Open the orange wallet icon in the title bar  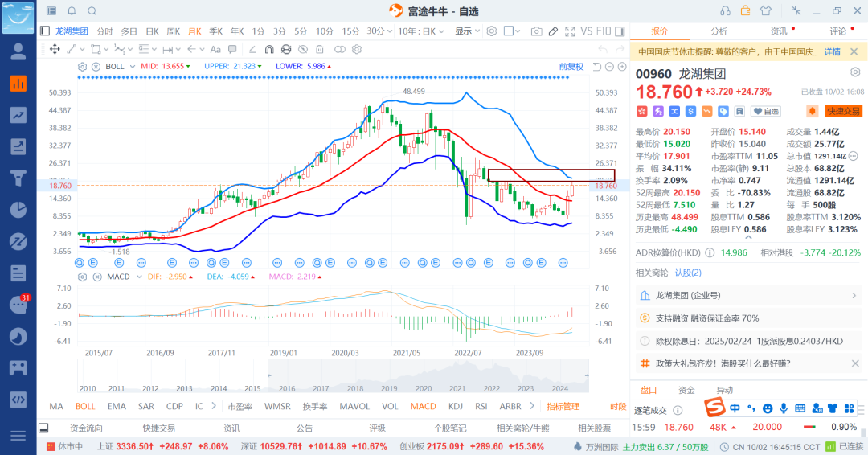[745, 10]
